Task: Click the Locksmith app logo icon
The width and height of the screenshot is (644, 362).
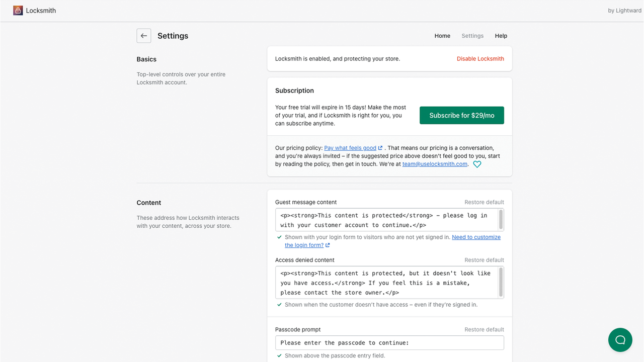Action: click(18, 10)
